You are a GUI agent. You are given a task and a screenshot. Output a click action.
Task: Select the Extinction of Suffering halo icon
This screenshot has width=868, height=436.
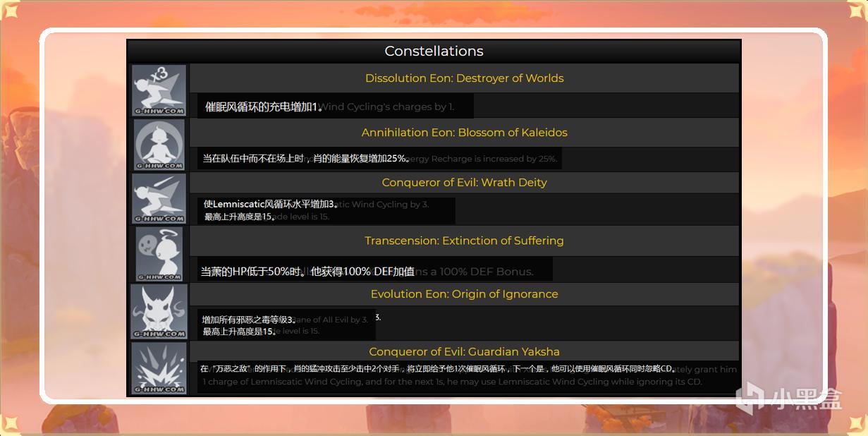tap(159, 254)
